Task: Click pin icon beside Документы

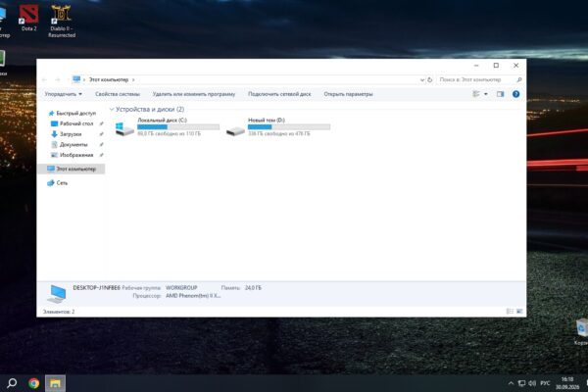Action: pyautogui.click(x=101, y=144)
